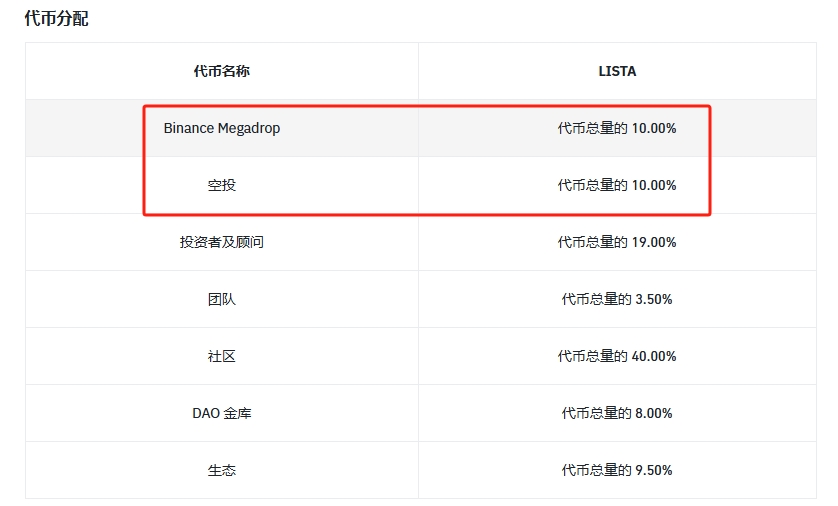Click the 代币分配 heading

coord(56,18)
